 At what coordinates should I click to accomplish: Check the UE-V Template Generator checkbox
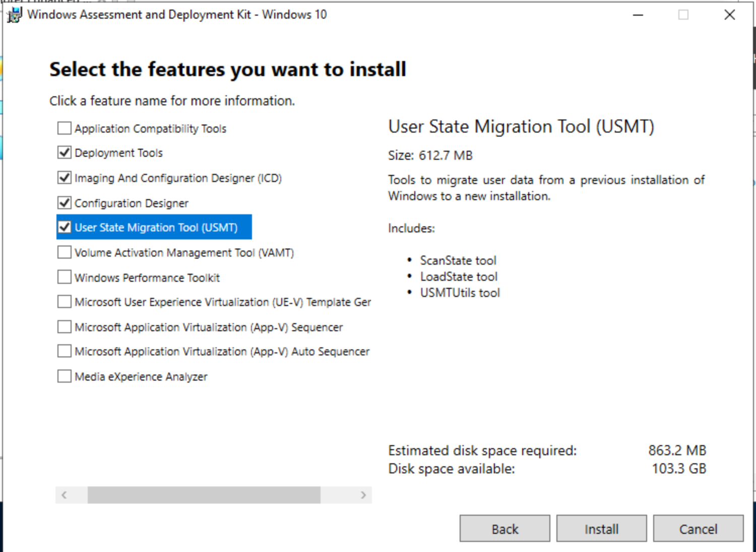point(65,301)
